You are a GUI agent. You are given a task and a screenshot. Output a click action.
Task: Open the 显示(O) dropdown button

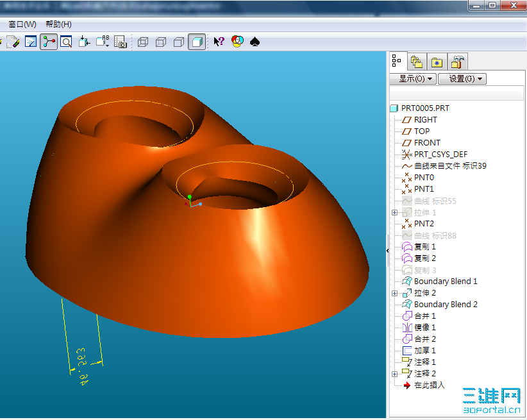(413, 79)
